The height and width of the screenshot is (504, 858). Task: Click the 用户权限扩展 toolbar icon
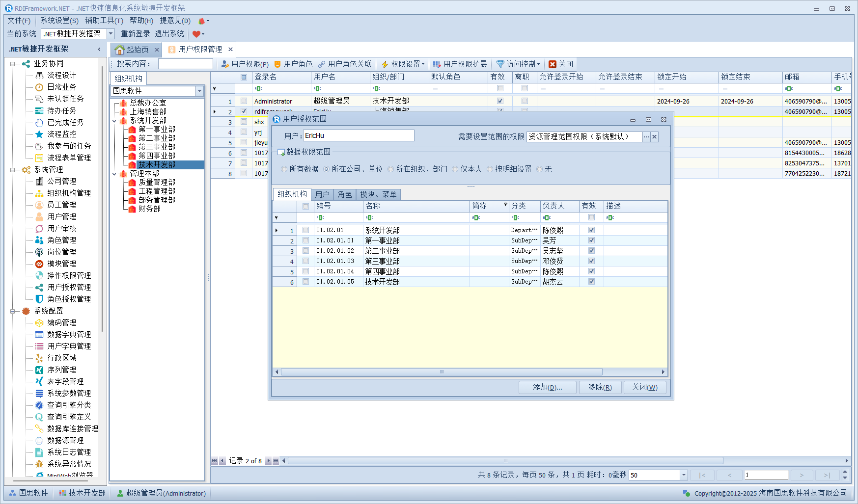(x=437, y=64)
